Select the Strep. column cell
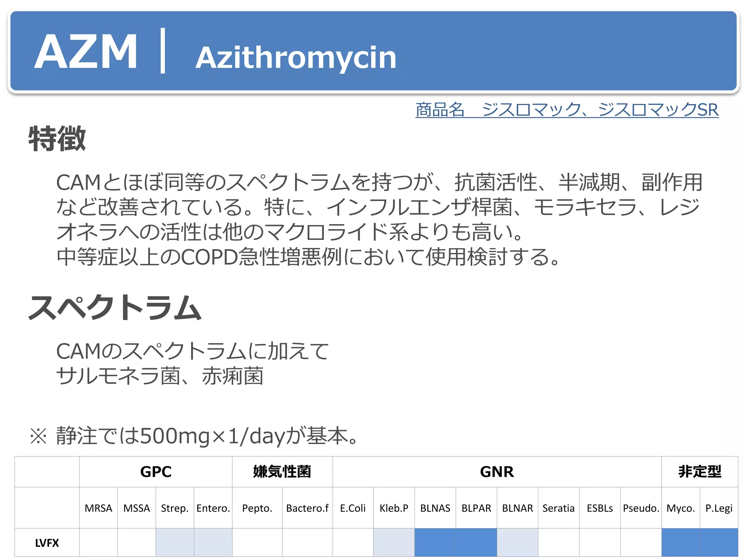Screen dimensions: 747x560 [x=175, y=508]
